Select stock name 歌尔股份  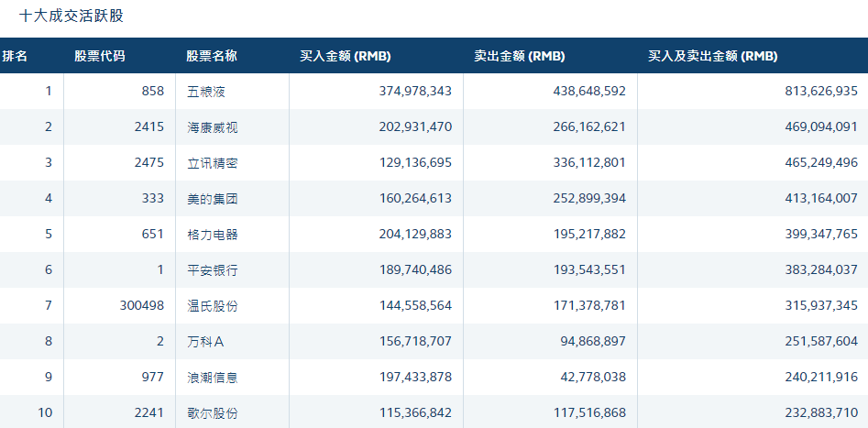pyautogui.click(x=213, y=413)
